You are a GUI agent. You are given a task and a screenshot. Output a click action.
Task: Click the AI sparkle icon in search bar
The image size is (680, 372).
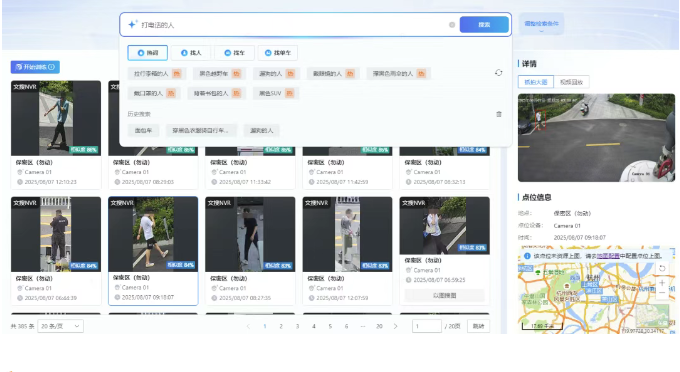133,24
